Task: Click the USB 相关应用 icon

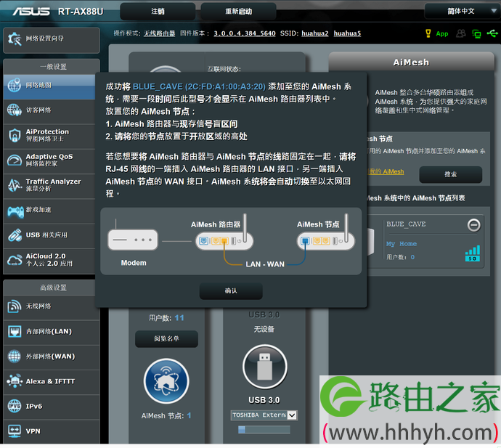Action: coord(15,235)
